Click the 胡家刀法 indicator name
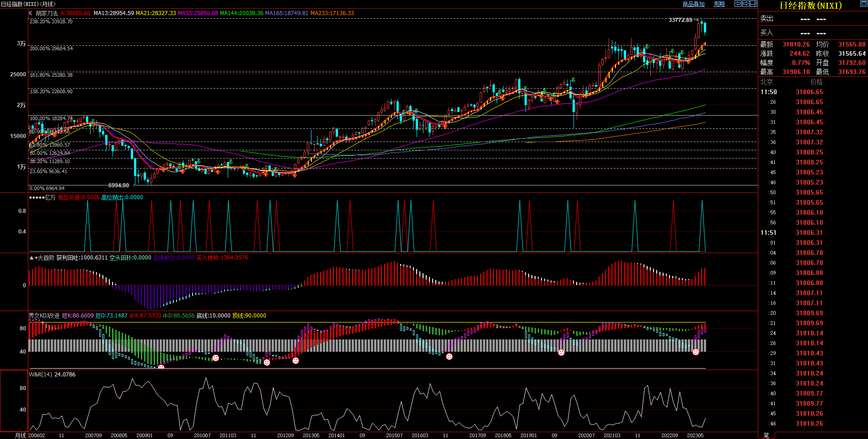Screen dimensions: 868x439 coord(47,13)
